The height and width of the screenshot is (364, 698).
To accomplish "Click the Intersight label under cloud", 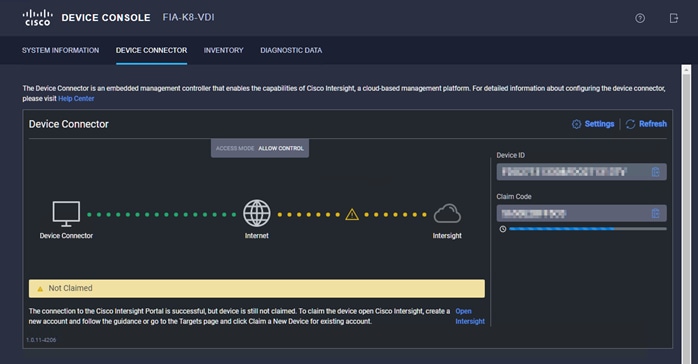I will 447,236.
